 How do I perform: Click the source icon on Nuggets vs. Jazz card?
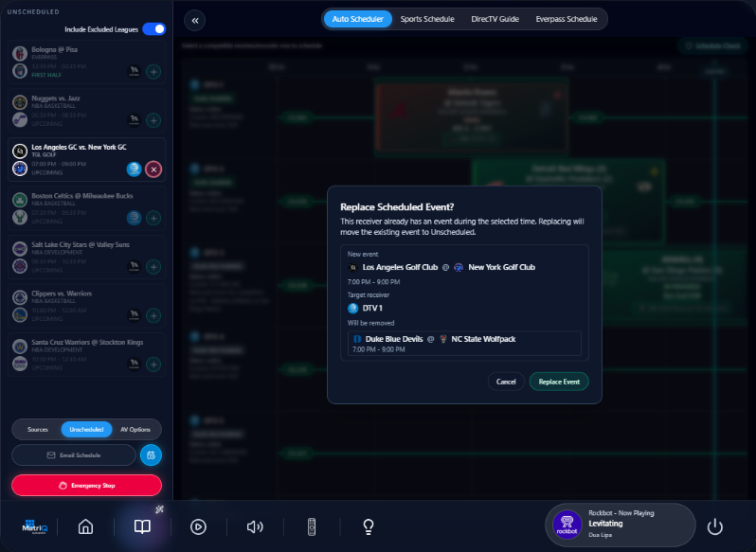point(134,119)
